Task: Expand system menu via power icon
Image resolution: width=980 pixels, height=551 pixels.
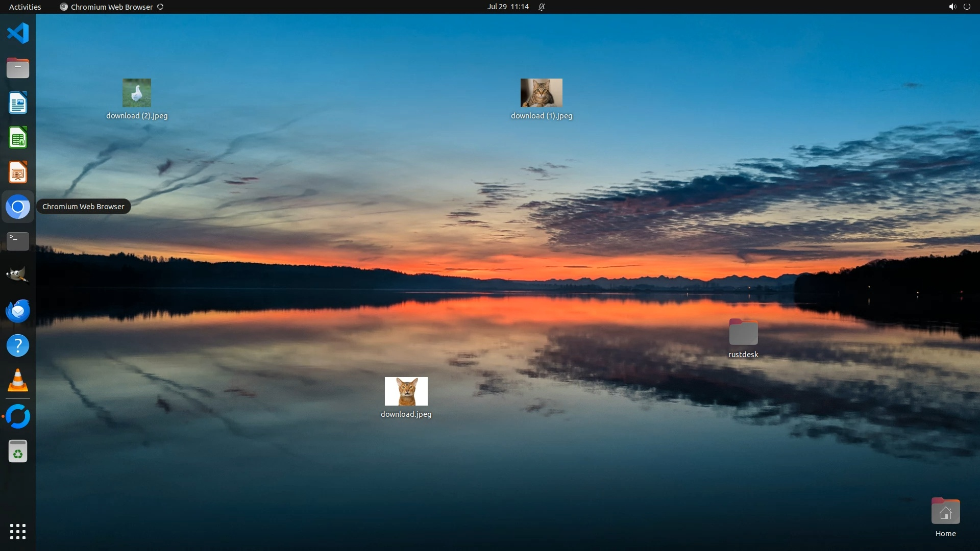Action: (967, 7)
